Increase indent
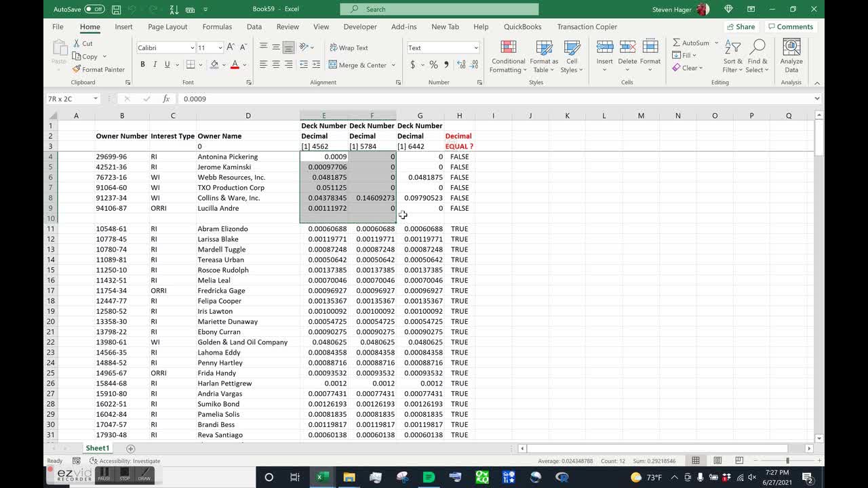The width and height of the screenshot is (868, 488). pos(316,64)
